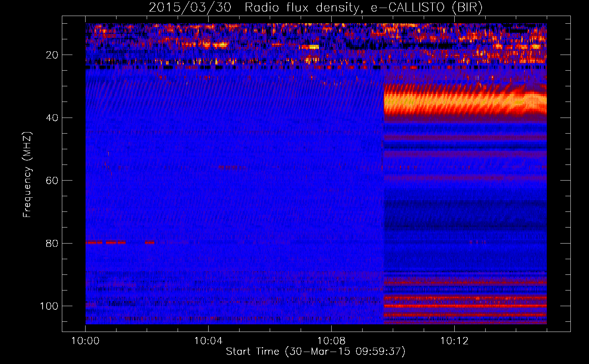Screen dimensions: 589x364
Task: Click the 'Start Time (30-Mar-15 09:59:37)' label
Action: 316,352
